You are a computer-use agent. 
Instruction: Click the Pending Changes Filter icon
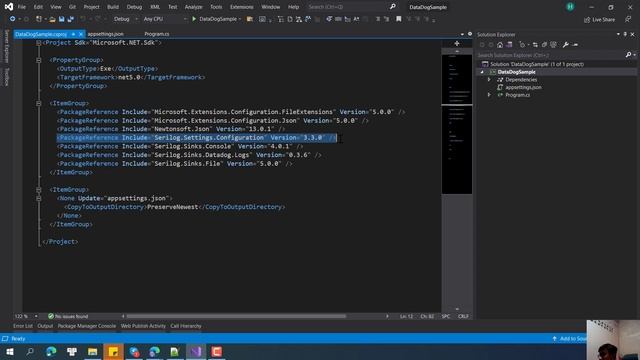click(x=522, y=45)
